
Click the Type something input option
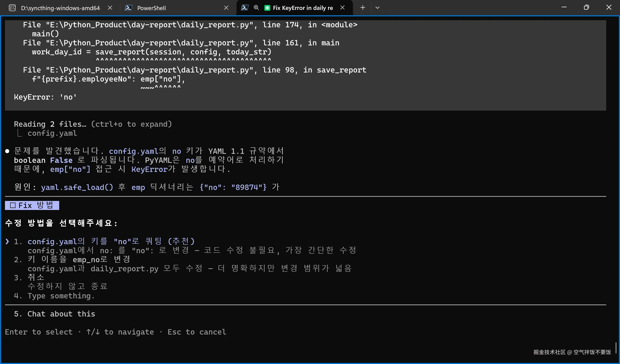[61, 296]
